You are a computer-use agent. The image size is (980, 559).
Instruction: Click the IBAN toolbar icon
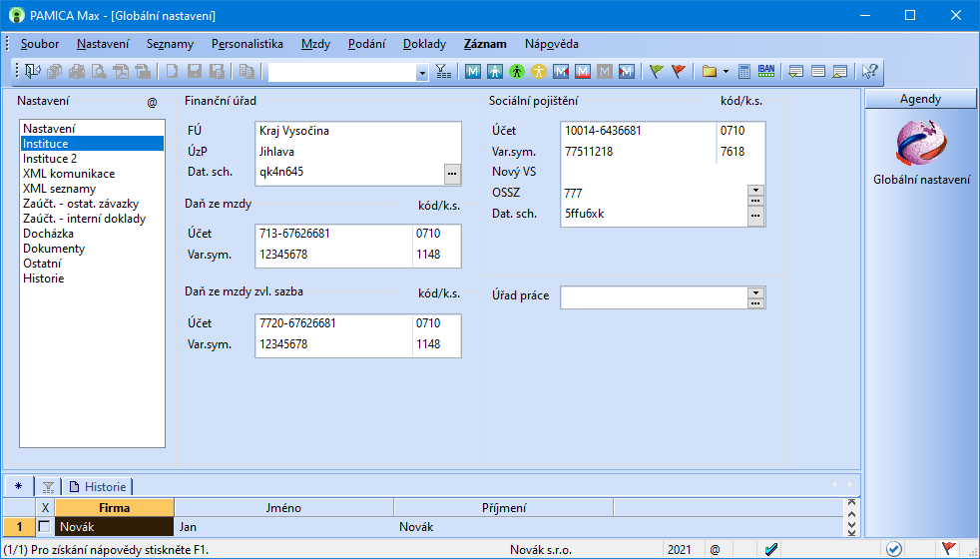point(766,71)
